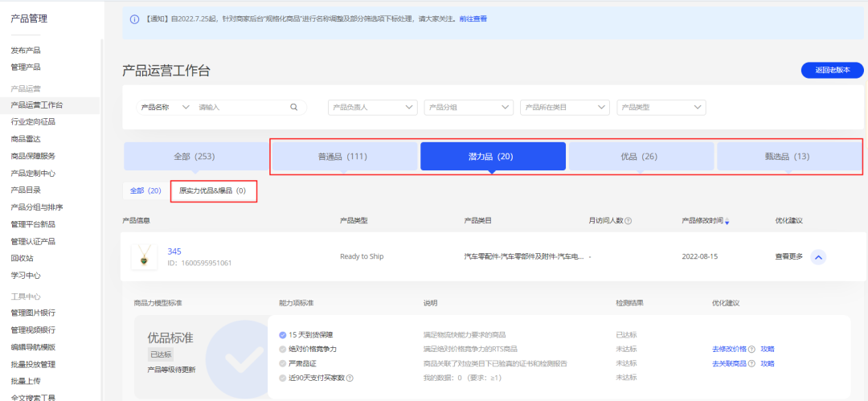Click the 绝对价格竞争力 criterion text
The height and width of the screenshot is (401, 868).
(x=312, y=350)
